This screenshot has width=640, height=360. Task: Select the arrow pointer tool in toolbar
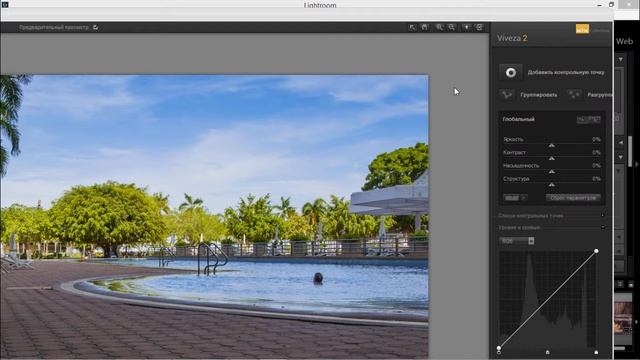[412, 27]
